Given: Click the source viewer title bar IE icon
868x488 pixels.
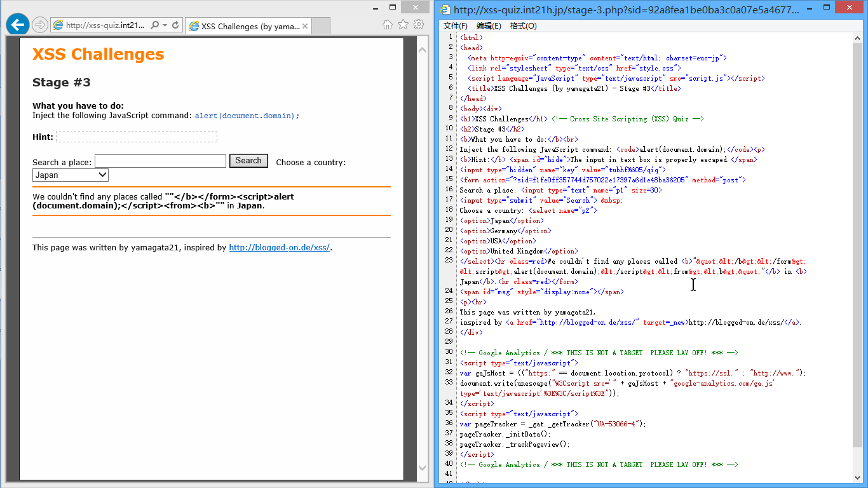Looking at the screenshot, I should tap(445, 10).
